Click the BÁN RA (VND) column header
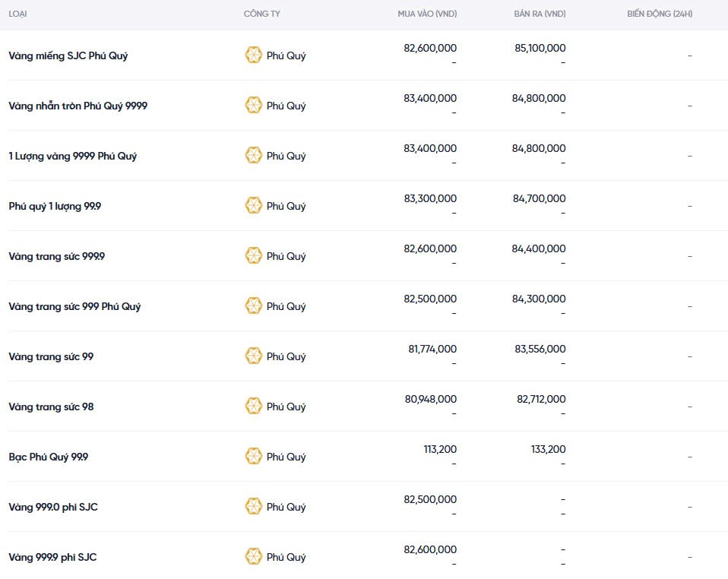 click(x=539, y=14)
